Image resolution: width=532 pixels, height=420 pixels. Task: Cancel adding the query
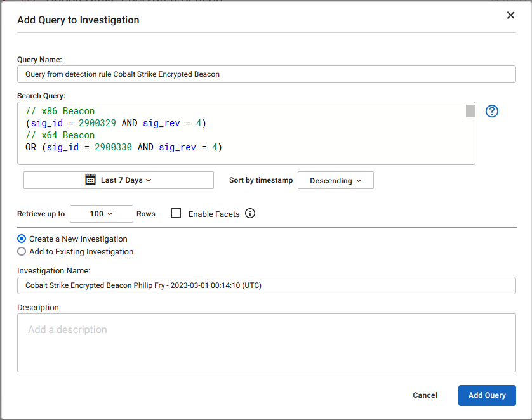coord(425,395)
